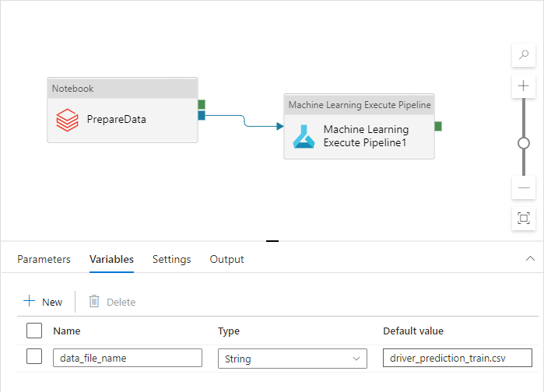Screen dimensions: 544x392
Task: Click the Azure Machine Learning flask icon
Action: 304,136
